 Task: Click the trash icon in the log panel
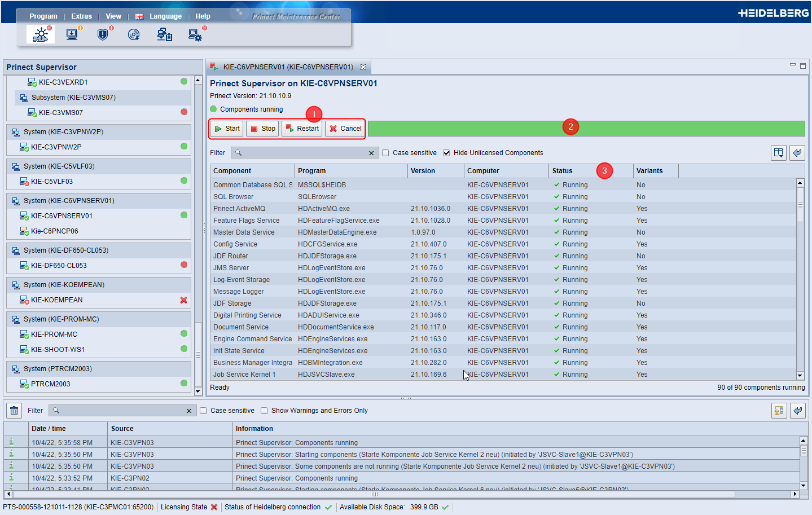tap(14, 411)
